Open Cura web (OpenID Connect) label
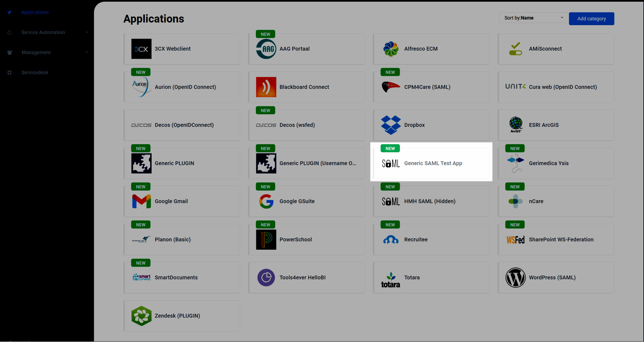644x342 pixels. click(563, 87)
